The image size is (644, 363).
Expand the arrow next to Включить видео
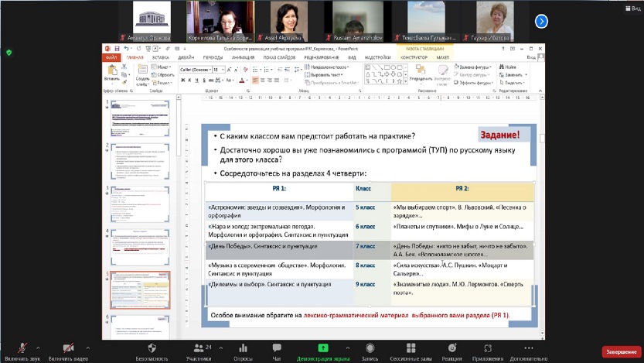[88, 347]
